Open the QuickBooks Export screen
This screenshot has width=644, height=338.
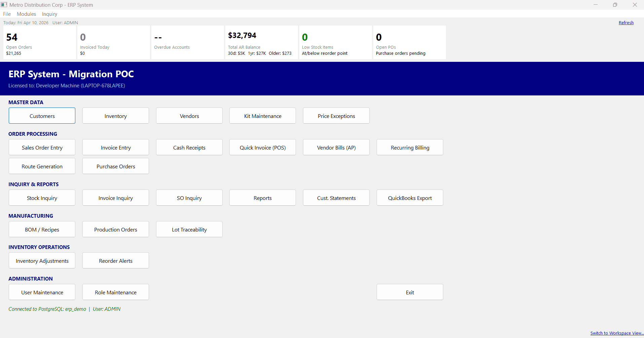(410, 198)
